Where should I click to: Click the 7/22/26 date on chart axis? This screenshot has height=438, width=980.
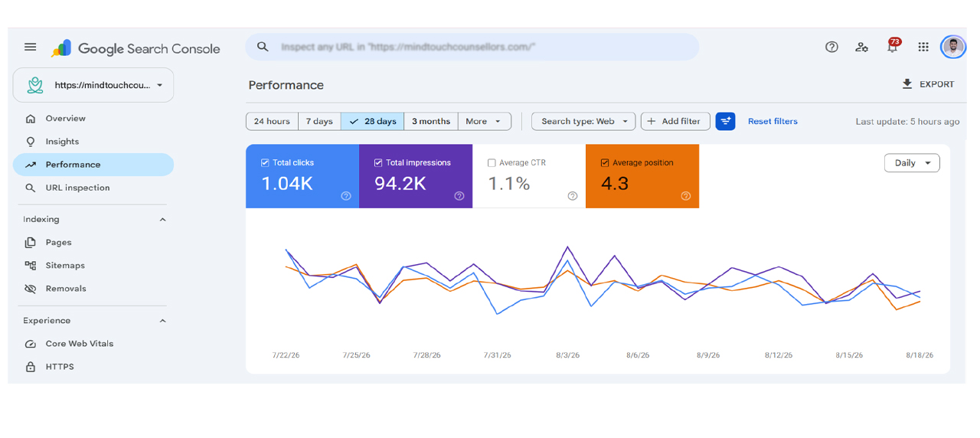pos(286,355)
